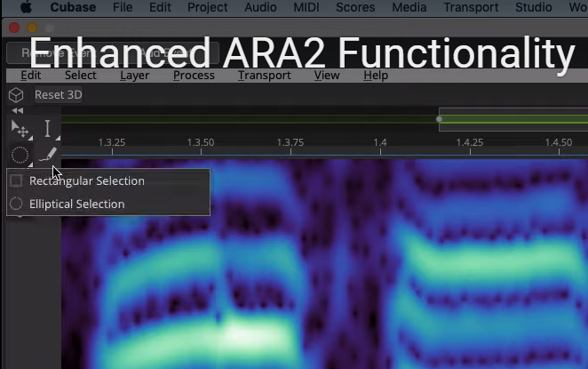Choose Rectangular Selection from popup
The width and height of the screenshot is (588, 369).
108,180
